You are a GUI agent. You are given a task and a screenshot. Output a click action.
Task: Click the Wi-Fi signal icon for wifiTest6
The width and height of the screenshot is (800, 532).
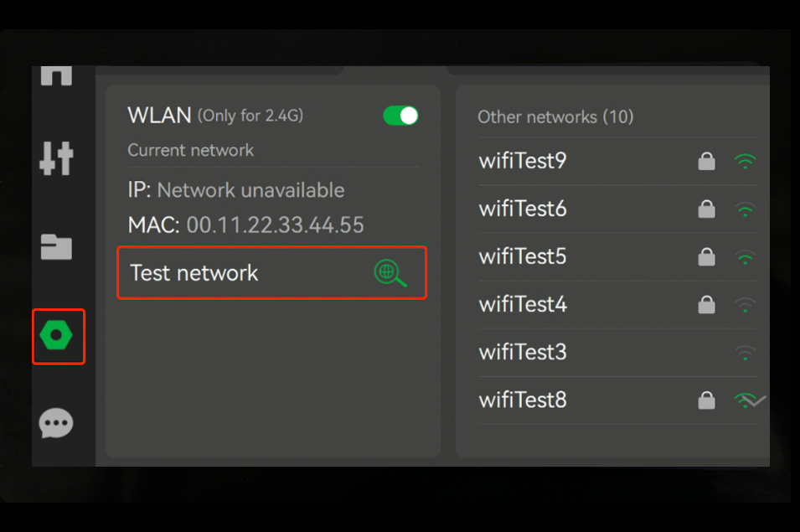[744, 209]
